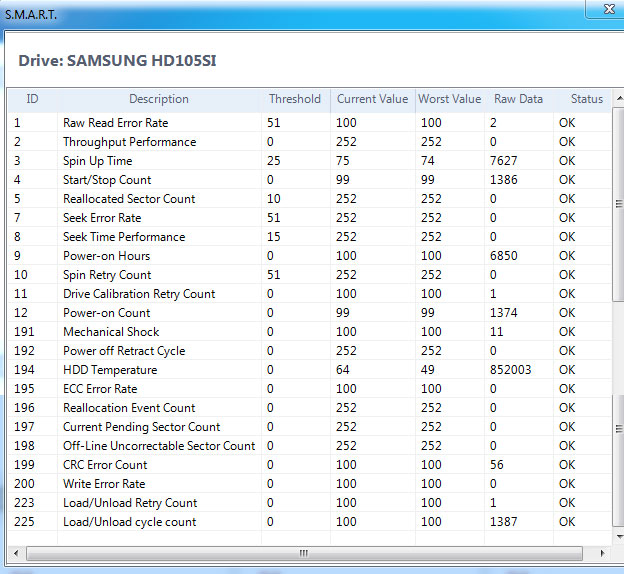Click raw data value 56
The height and width of the screenshot is (574, 624).
point(497,465)
